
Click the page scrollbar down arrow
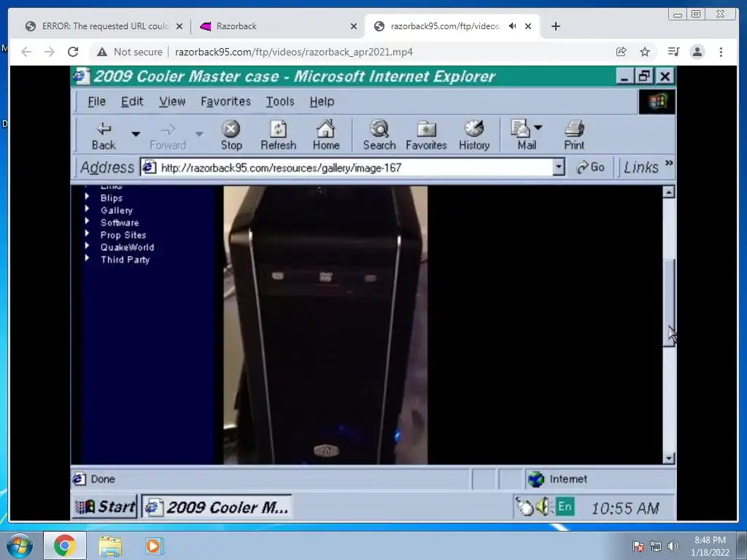coord(669,458)
